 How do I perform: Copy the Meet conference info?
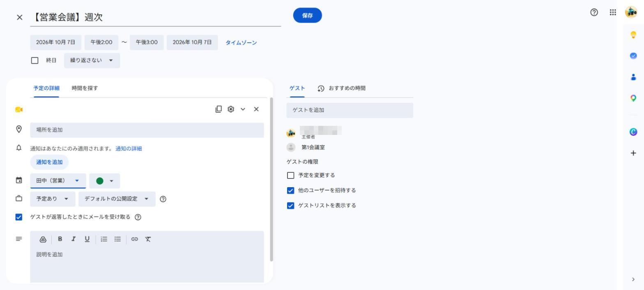218,109
